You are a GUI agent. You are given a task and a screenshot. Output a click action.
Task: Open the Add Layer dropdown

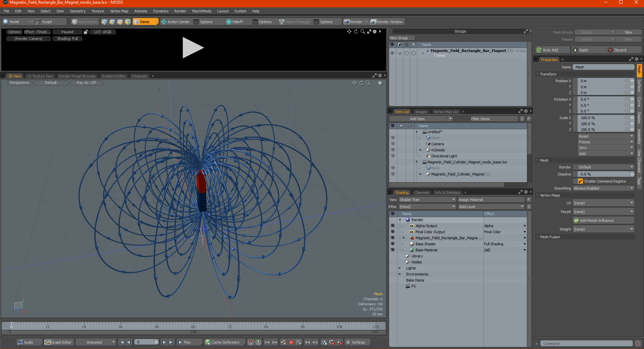pyautogui.click(x=491, y=207)
